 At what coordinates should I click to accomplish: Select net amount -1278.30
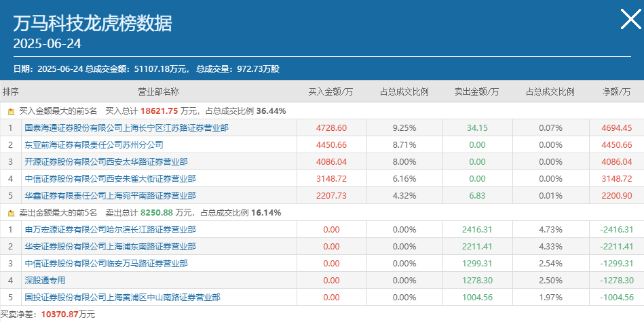click(617, 281)
